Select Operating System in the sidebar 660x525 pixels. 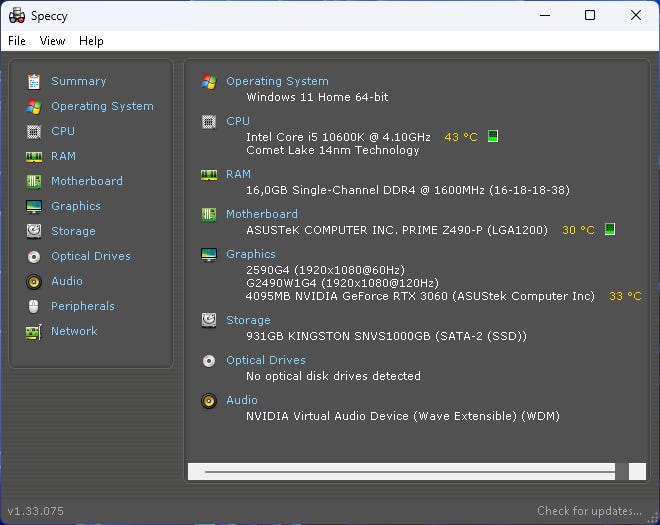pyautogui.click(x=102, y=106)
